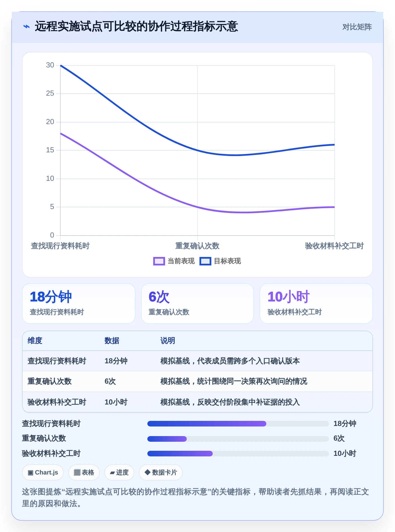Click the progress value 6次 beside bar
Screen dimensions: 395x532
339,439
